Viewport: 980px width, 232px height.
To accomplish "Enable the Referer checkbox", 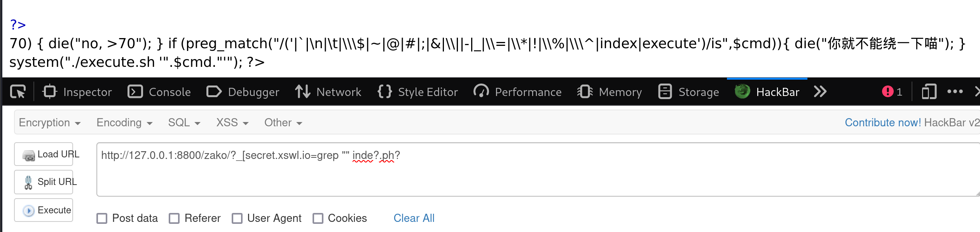I will [x=174, y=218].
